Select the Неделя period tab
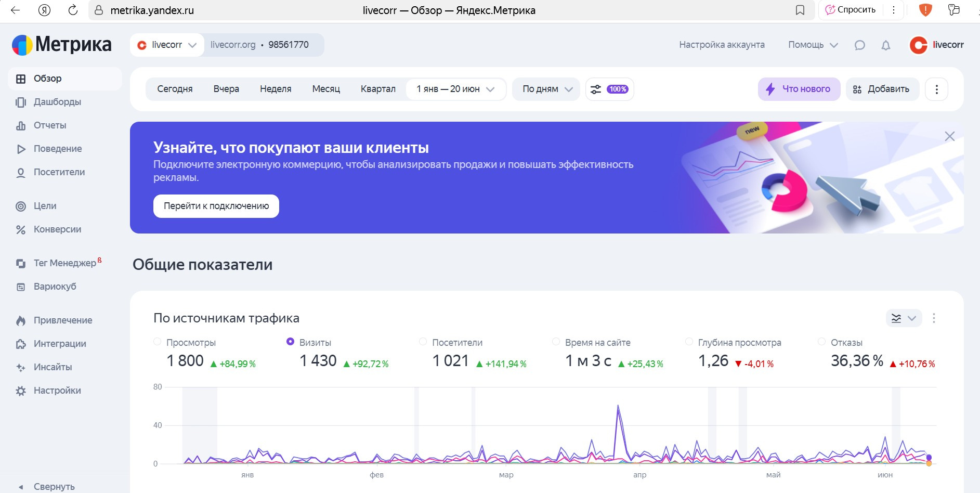The height and width of the screenshot is (493, 980). [x=276, y=89]
